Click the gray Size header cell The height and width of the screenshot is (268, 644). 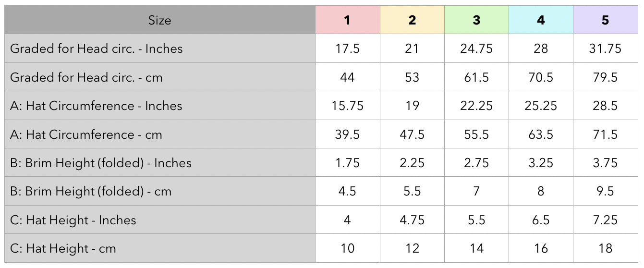[x=159, y=20]
